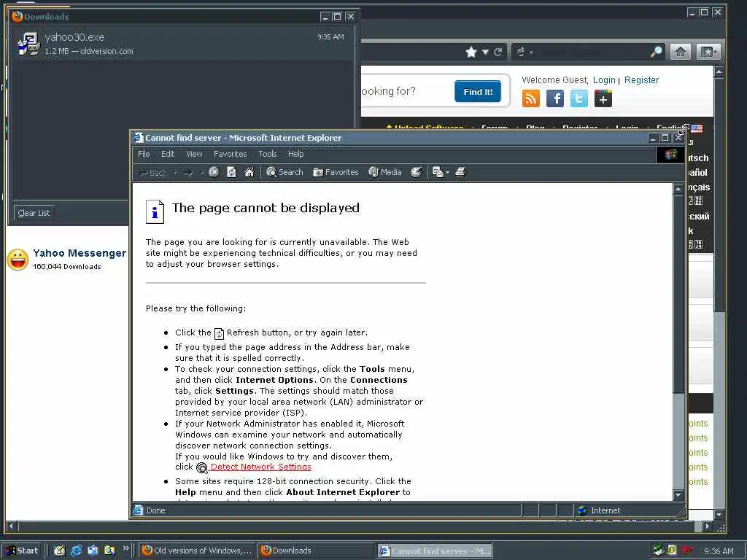Click Clear List in Downloads window
Image resolution: width=747 pixels, height=560 pixels.
coord(34,213)
